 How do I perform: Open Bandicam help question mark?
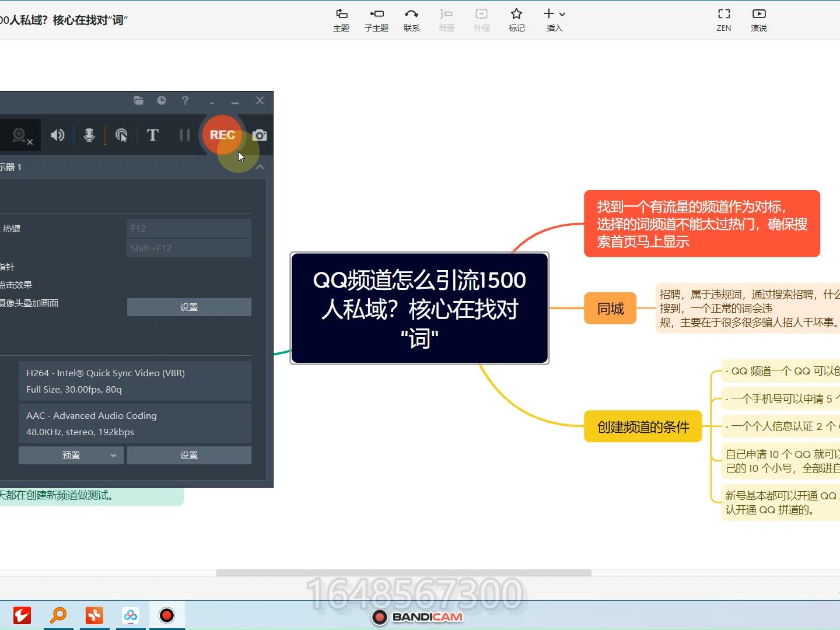[185, 100]
